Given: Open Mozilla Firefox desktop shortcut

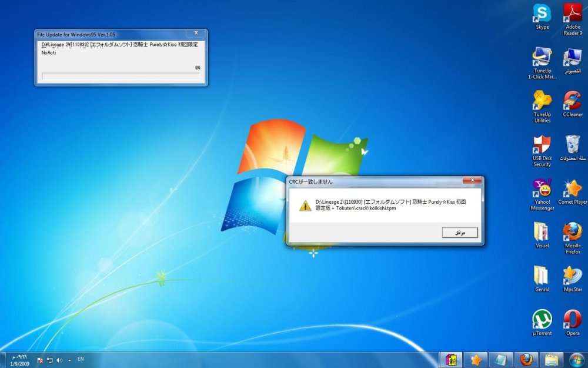Looking at the screenshot, I should [x=572, y=232].
